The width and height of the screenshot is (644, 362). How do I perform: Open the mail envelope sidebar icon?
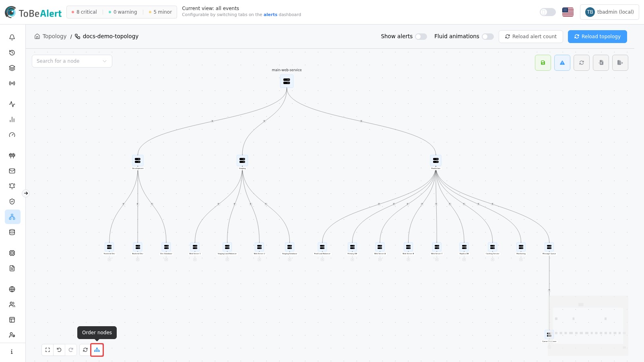pos(12,171)
